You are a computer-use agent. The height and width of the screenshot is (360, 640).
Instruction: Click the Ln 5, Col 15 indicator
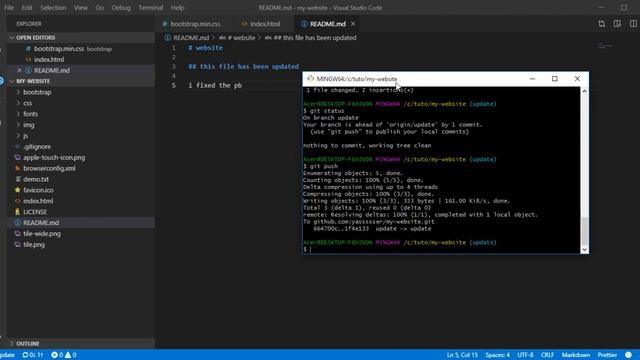[x=462, y=355]
